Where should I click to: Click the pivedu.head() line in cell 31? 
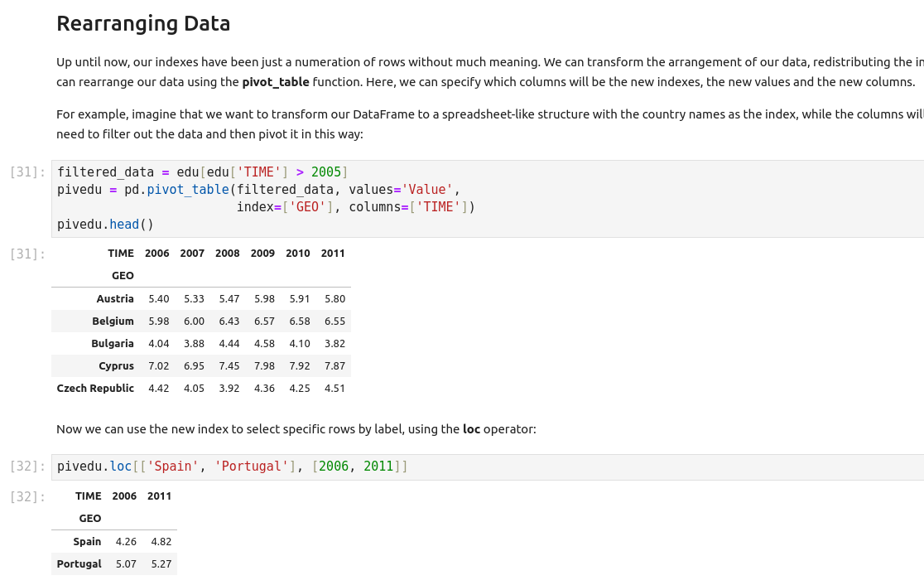pos(106,225)
